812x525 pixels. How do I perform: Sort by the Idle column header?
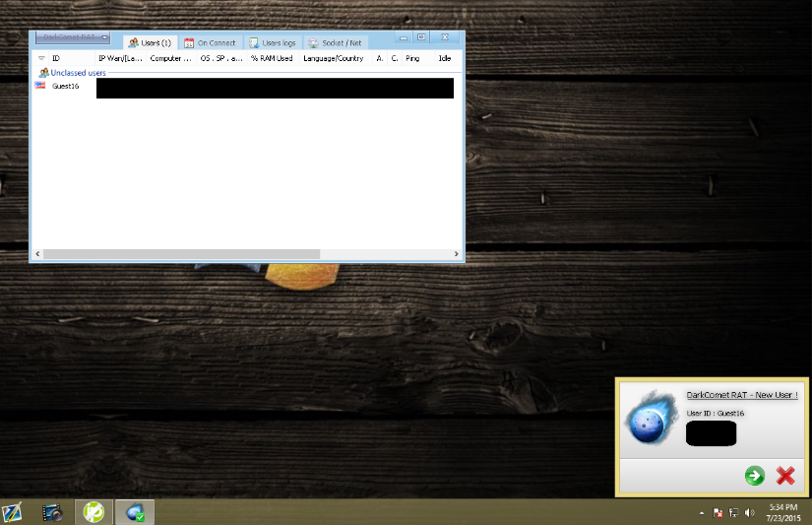[446, 58]
